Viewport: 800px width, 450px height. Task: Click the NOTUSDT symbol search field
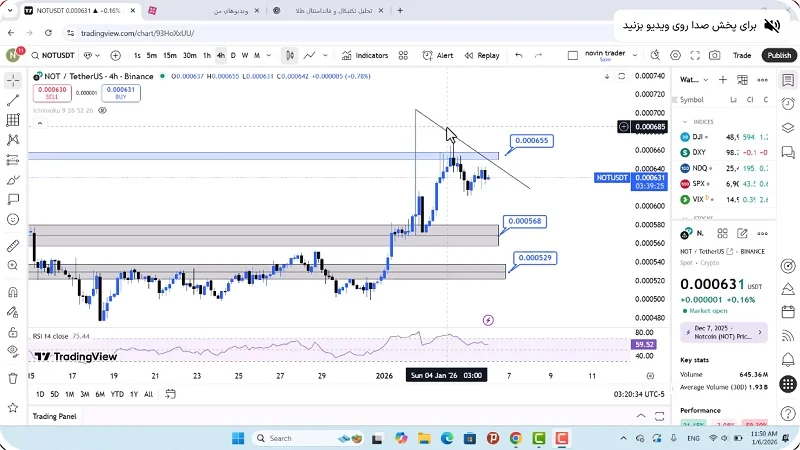tap(53, 56)
